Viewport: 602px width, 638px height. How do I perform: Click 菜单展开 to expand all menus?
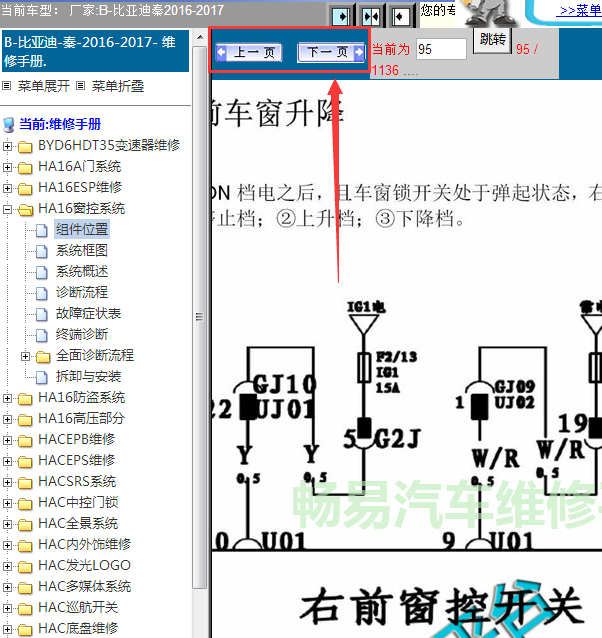click(x=44, y=86)
